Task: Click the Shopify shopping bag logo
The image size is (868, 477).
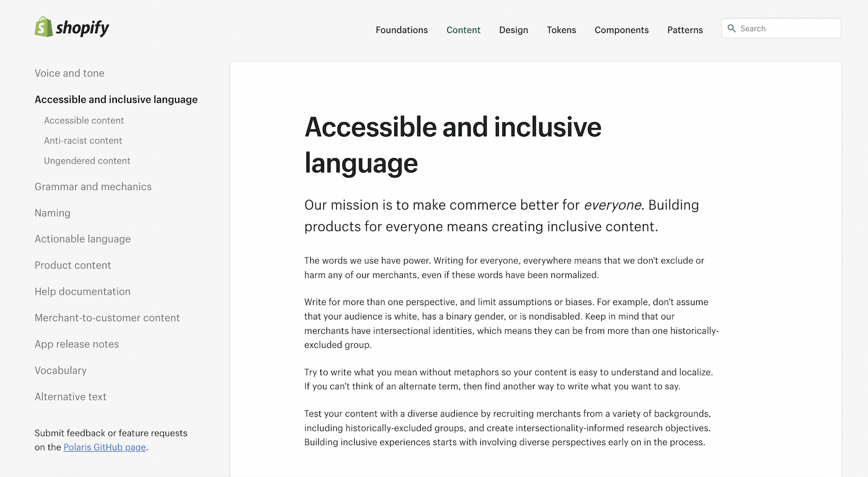Action: (x=43, y=27)
